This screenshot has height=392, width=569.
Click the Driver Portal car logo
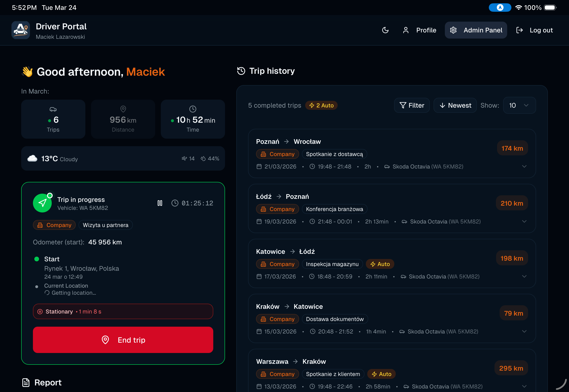[21, 30]
